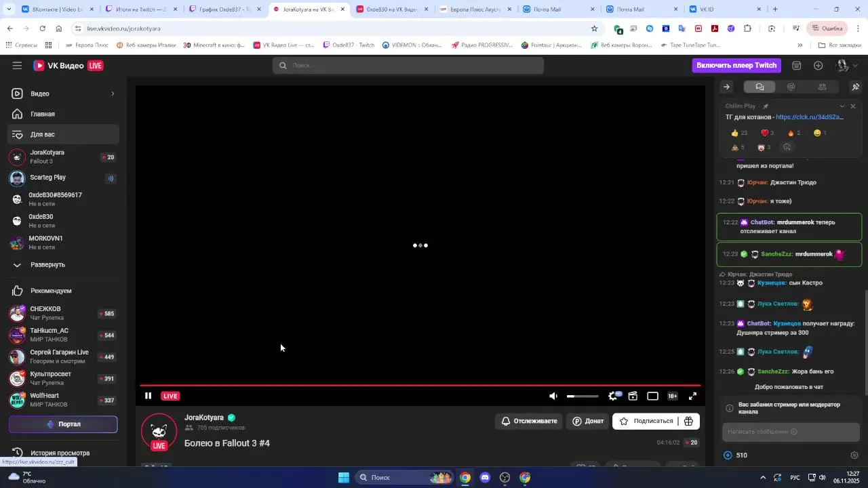Screen dimensions: 868x488
Task: Open Главная in the sidebar
Action: (64, 114)
